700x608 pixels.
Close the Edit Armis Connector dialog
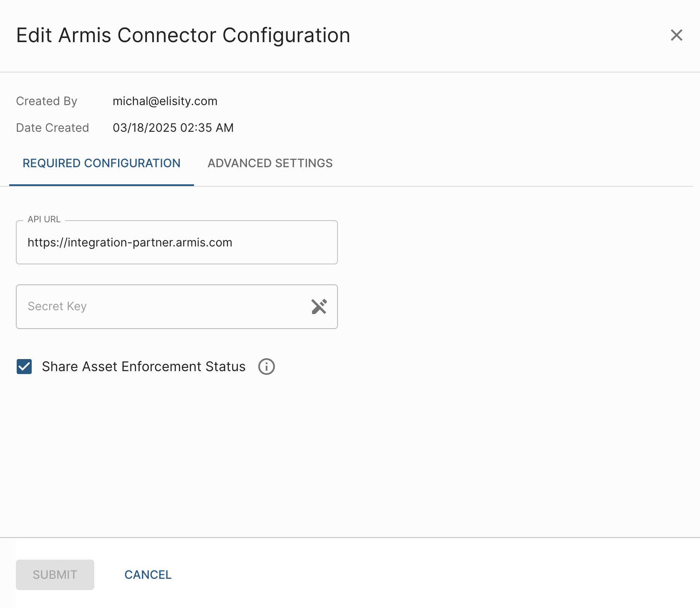[x=676, y=35]
